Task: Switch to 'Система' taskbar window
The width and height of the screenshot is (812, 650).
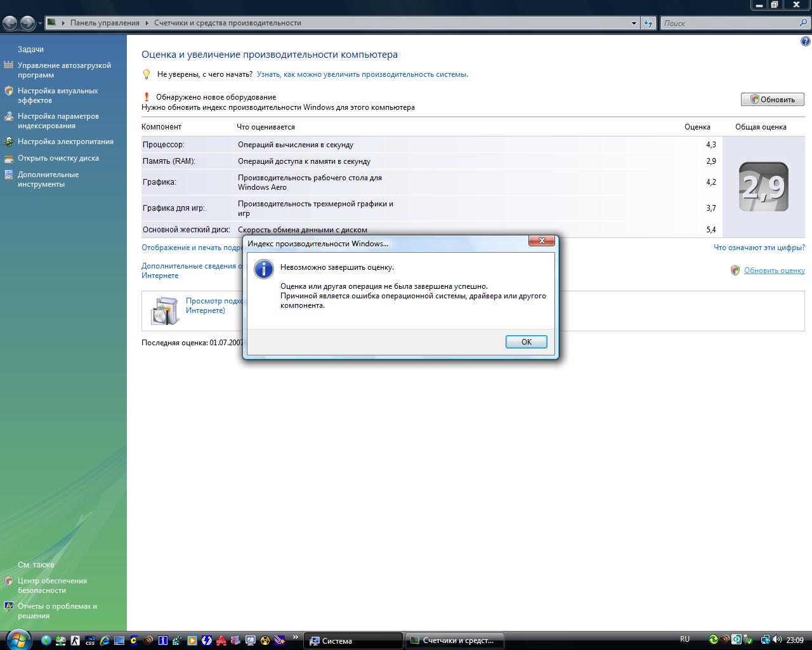Action: 353,640
